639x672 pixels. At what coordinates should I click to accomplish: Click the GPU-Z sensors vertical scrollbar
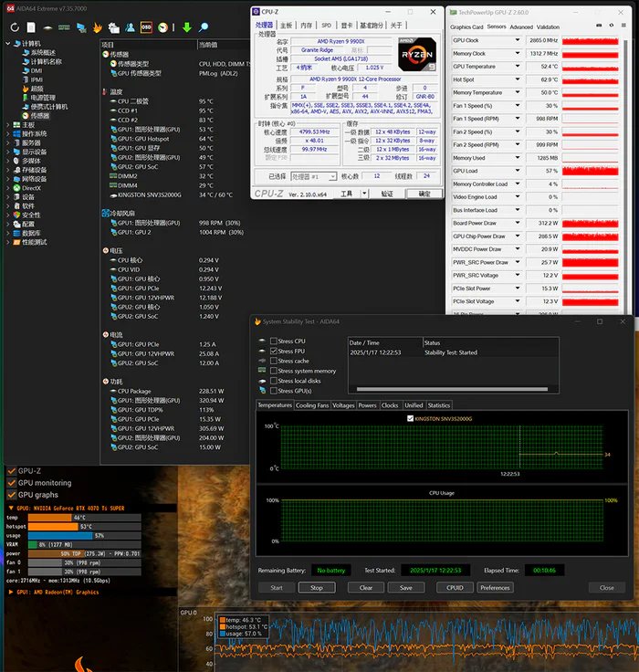click(625, 175)
